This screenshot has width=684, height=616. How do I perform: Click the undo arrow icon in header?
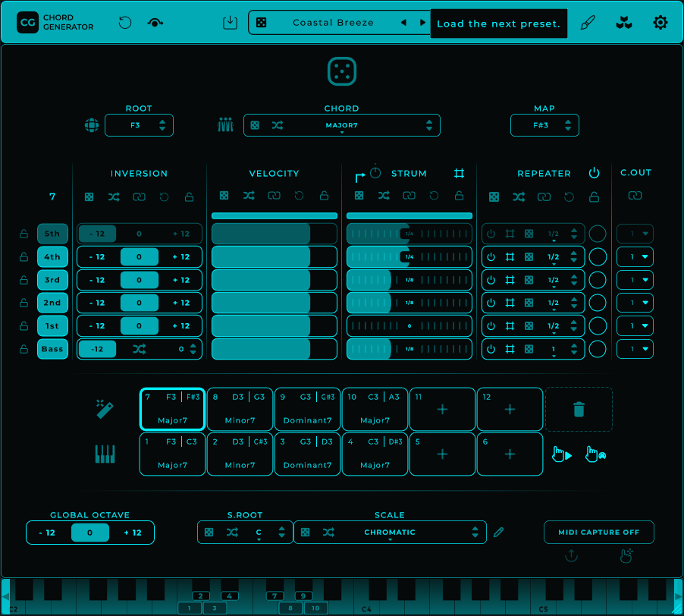tap(125, 22)
